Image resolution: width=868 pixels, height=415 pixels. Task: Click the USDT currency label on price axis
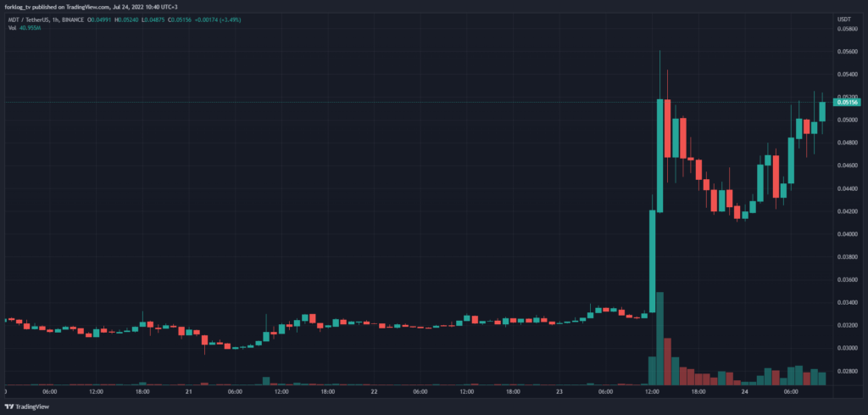pos(843,18)
